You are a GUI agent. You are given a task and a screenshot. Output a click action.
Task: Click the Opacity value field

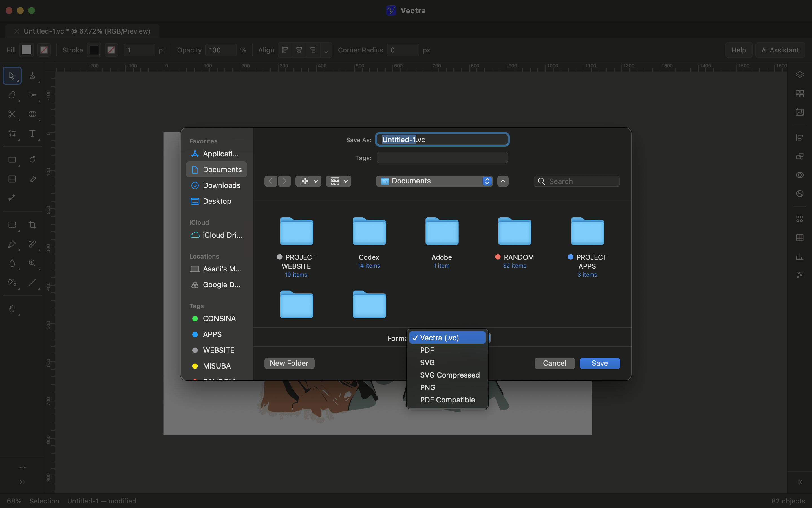pos(221,50)
